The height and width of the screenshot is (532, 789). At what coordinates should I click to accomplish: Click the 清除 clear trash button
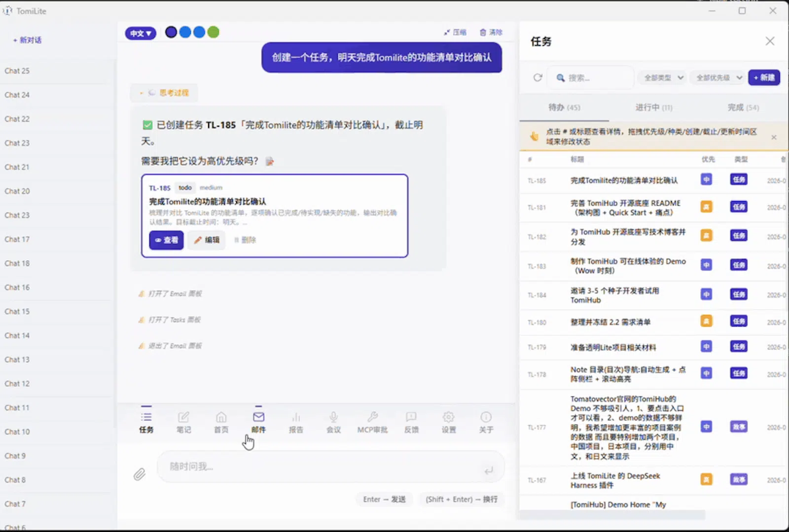491,33
